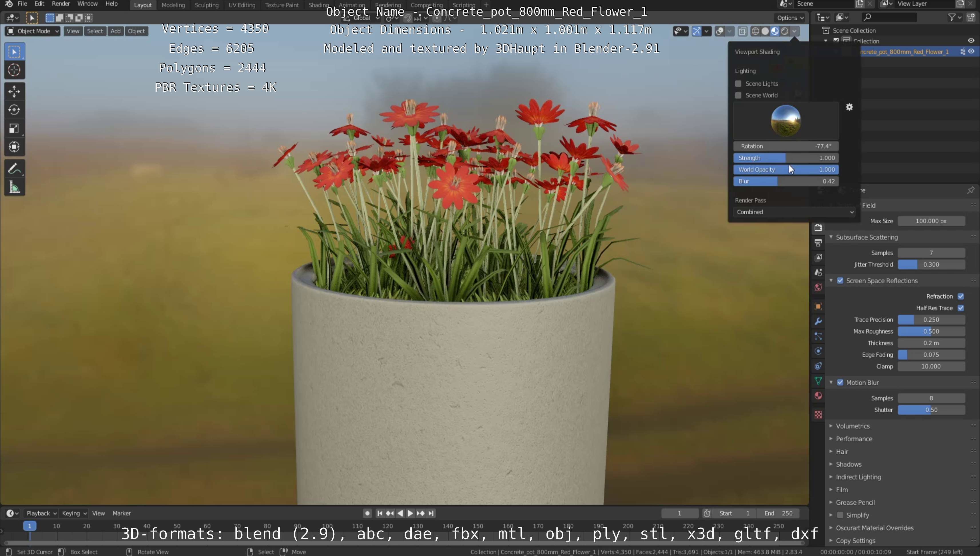Open Object Mode dropdown
The image size is (980, 556).
pyautogui.click(x=33, y=31)
